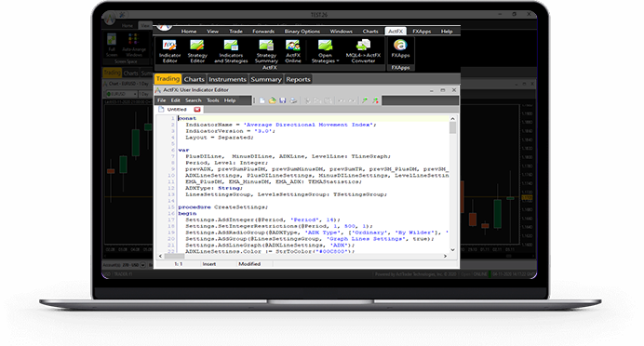
Task: Click the Redo toolbar icon
Action: click(352, 100)
